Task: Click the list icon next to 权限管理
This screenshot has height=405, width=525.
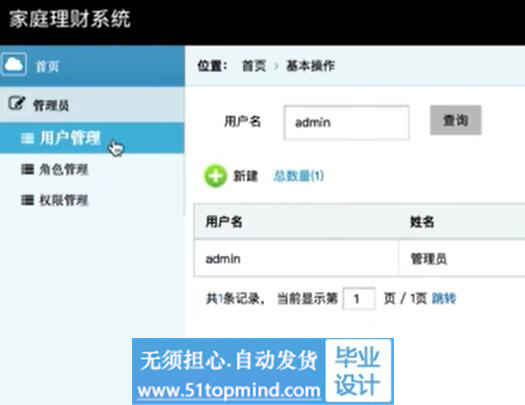Action: click(x=27, y=200)
